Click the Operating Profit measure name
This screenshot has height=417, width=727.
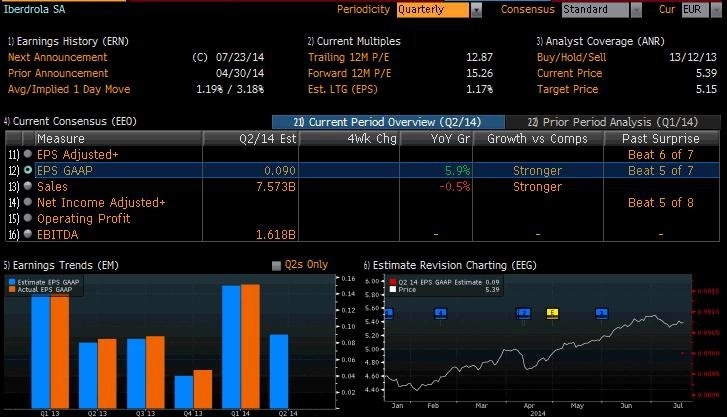point(83,218)
